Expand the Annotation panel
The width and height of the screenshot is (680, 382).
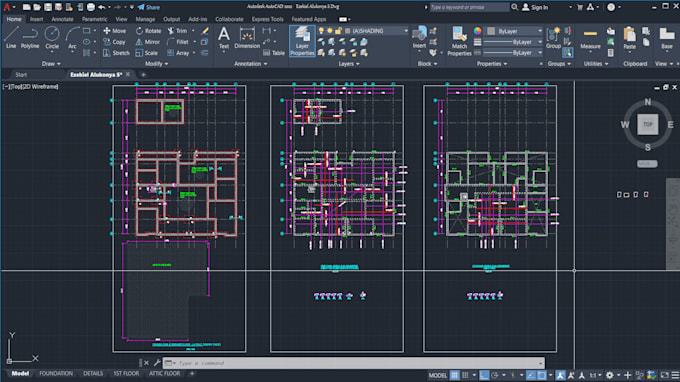pos(250,64)
